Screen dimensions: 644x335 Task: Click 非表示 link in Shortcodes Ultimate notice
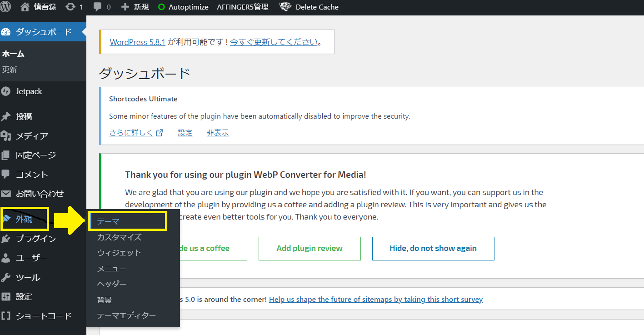point(218,133)
